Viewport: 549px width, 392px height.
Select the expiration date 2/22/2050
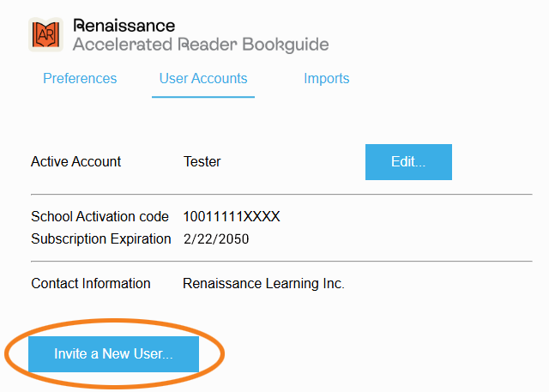(x=216, y=238)
